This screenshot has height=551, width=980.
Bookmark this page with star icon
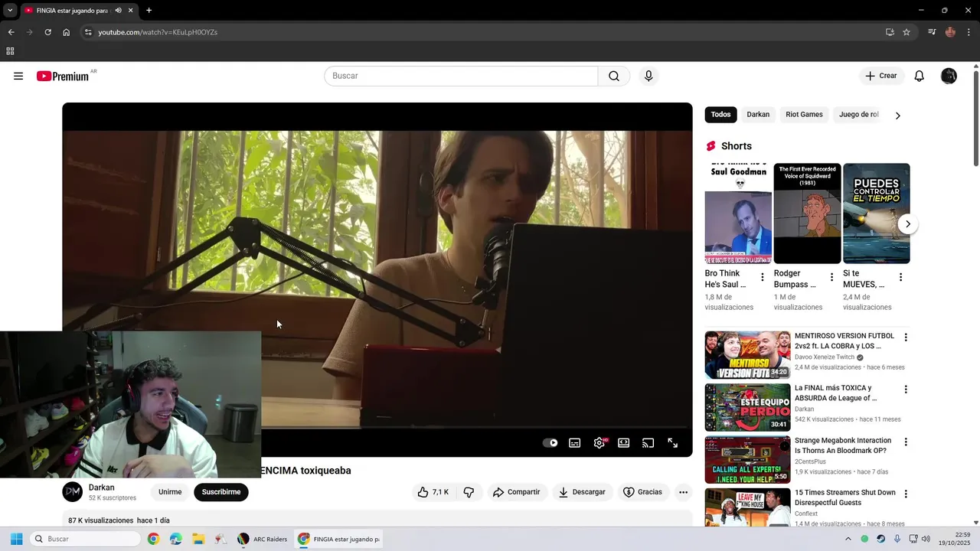tap(906, 32)
